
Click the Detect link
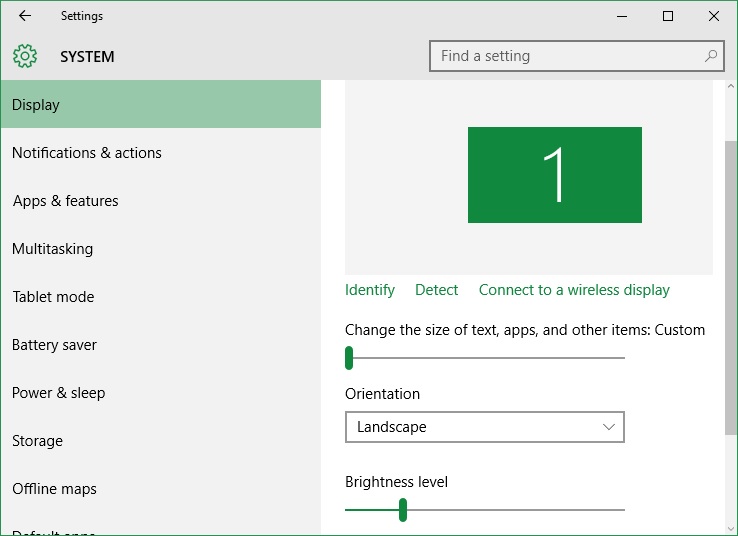tap(436, 290)
